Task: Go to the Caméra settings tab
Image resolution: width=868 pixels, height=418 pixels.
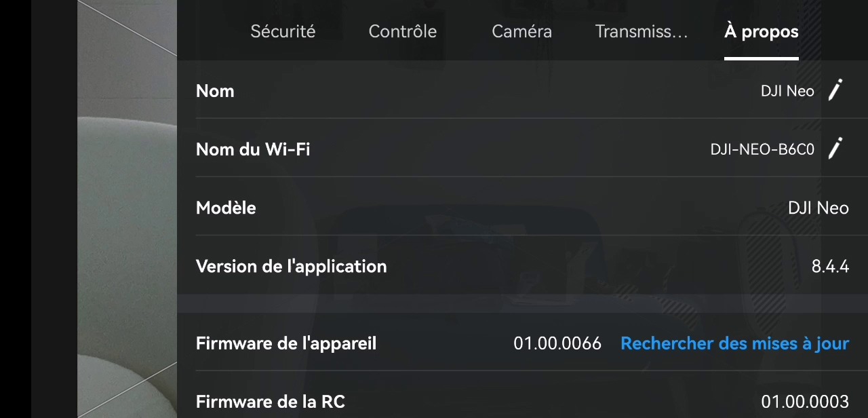Action: tap(521, 31)
